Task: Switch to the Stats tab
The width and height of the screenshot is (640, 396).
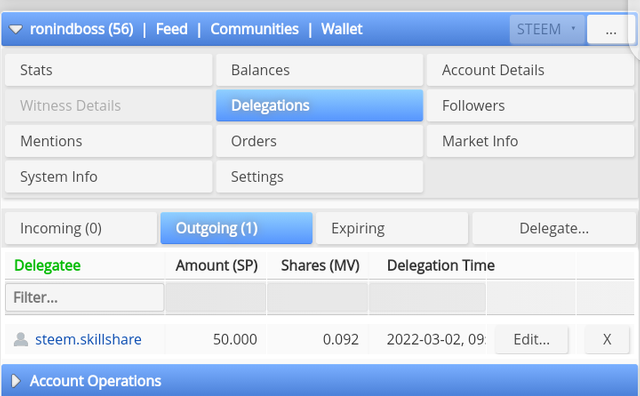Action: click(109, 70)
